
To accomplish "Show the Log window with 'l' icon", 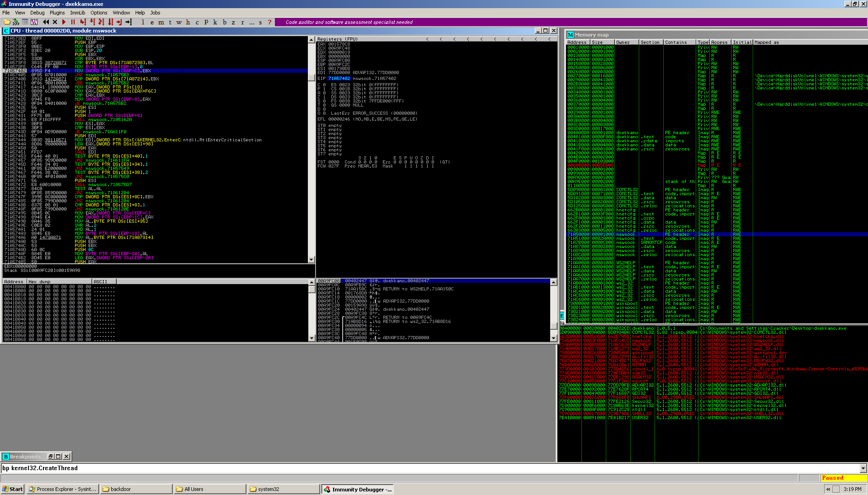I will [x=143, y=22].
